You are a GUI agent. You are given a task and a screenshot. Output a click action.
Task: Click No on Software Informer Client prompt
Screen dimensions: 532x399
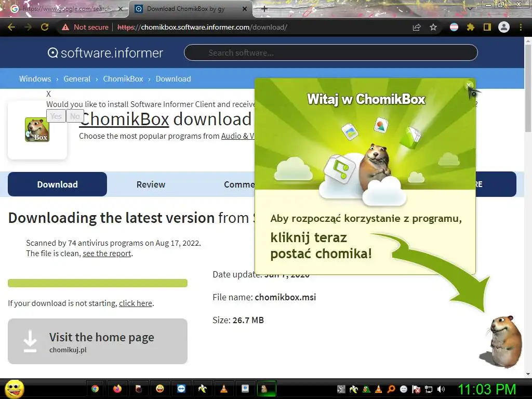pyautogui.click(x=75, y=116)
